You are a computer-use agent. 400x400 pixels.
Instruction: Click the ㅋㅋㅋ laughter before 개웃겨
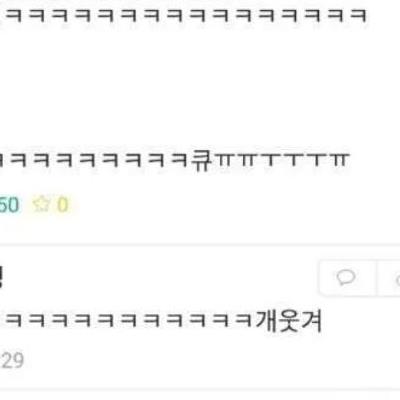tap(128, 321)
